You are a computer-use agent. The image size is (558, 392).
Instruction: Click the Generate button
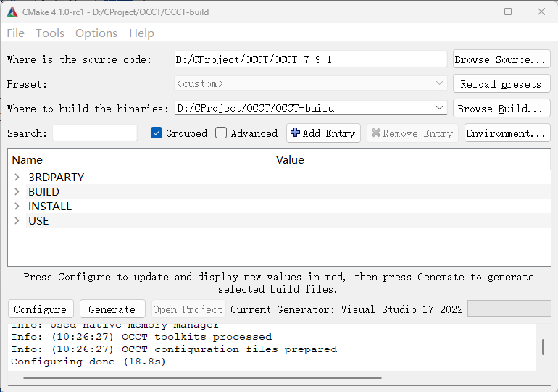click(112, 309)
